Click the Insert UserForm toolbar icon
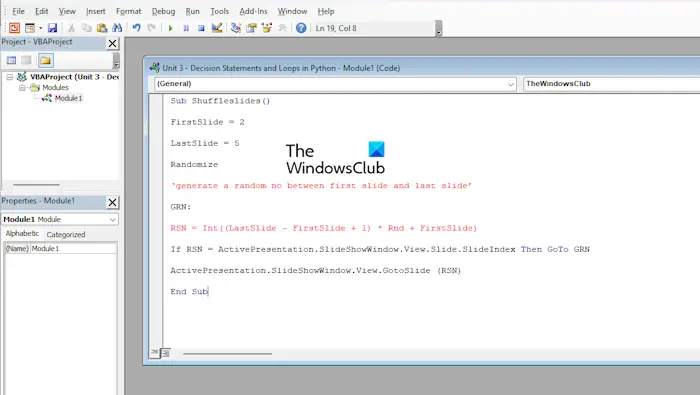This screenshot has width=700, height=395. 30,28
